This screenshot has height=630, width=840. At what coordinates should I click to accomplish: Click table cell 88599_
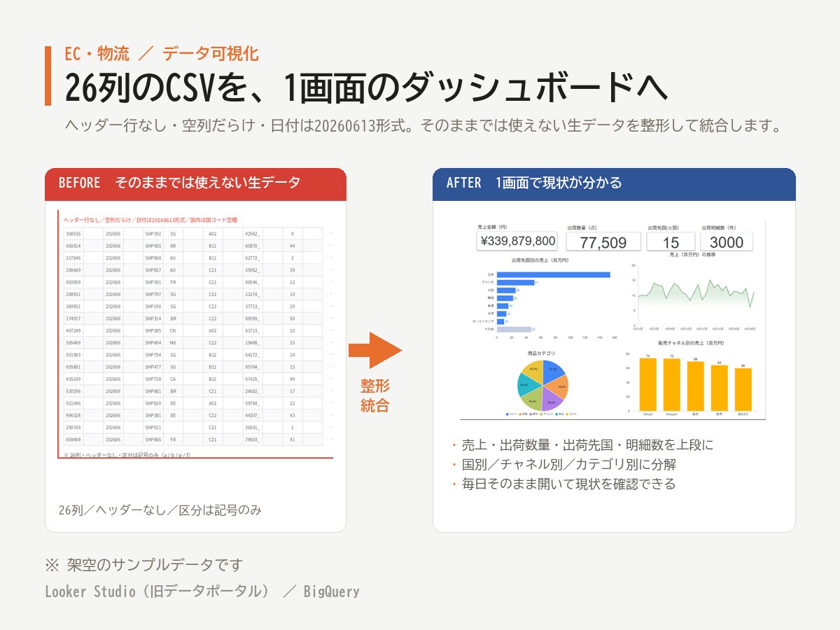[252, 318]
